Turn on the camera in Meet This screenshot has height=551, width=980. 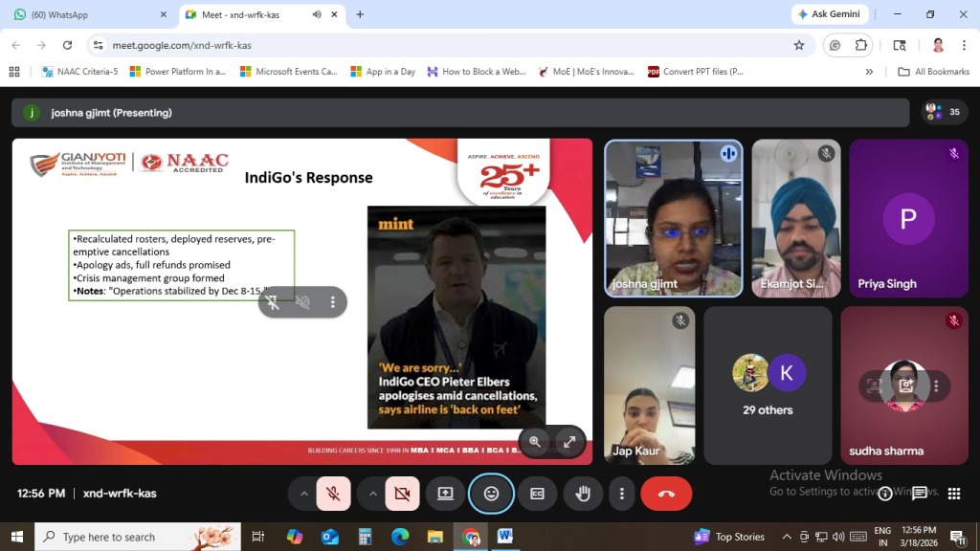pos(402,494)
